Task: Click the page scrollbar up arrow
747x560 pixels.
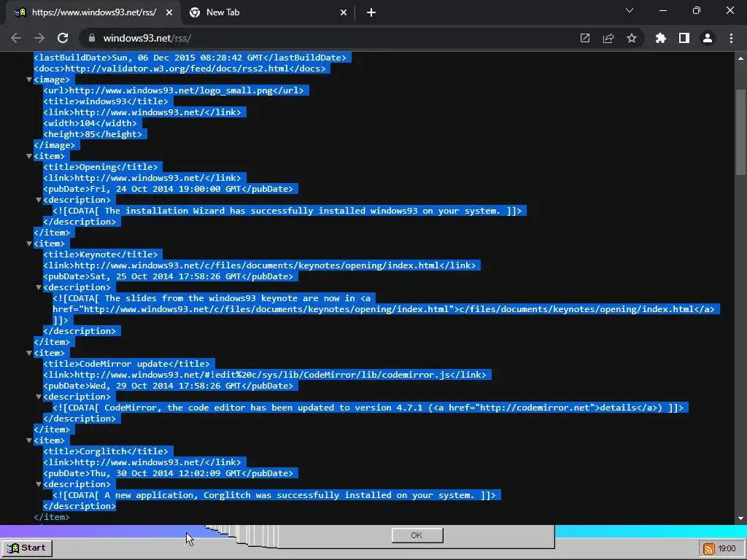Action: [741, 58]
